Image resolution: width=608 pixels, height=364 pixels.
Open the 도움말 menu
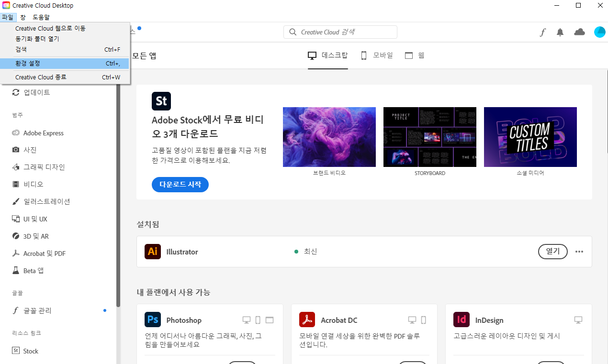pos(41,17)
